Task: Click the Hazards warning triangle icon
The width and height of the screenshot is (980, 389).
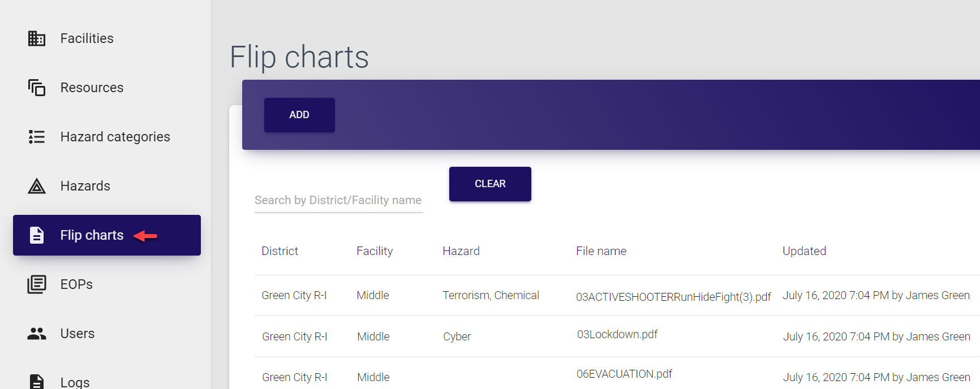Action: (x=37, y=186)
